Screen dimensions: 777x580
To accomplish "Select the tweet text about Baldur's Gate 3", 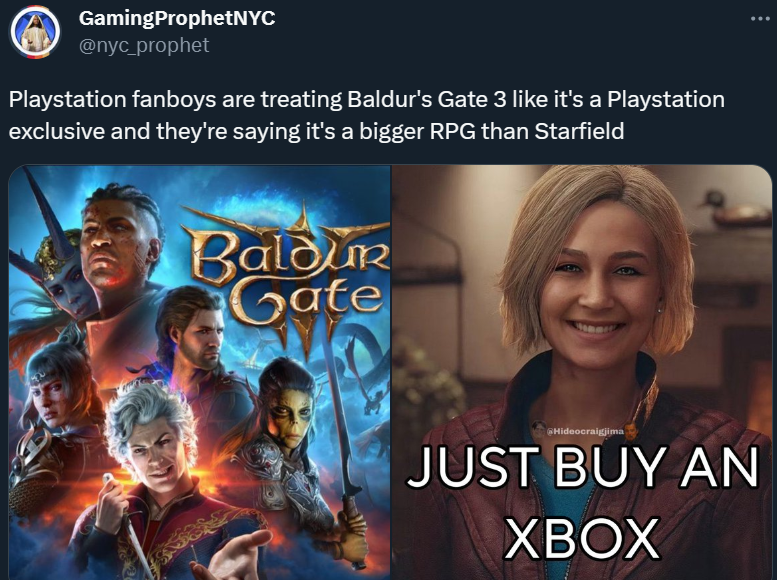I will (x=367, y=115).
